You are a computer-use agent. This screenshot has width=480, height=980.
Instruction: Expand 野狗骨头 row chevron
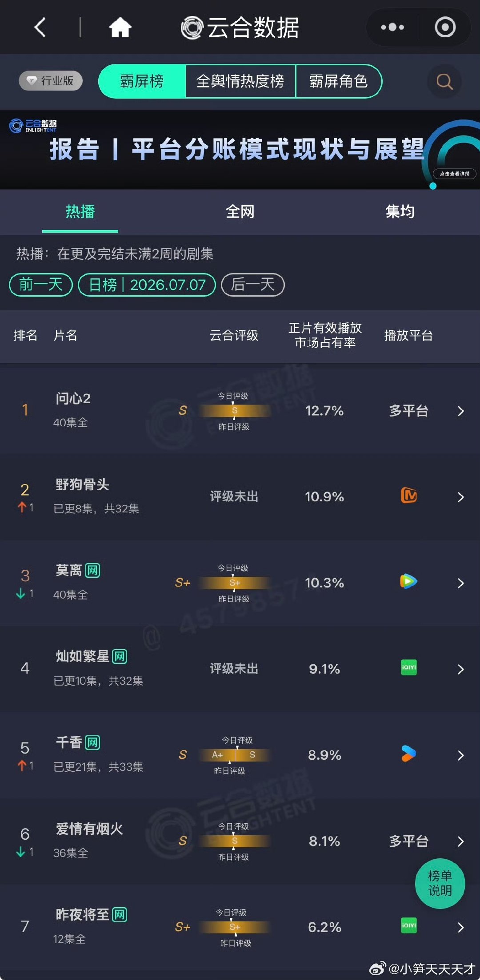[461, 497]
